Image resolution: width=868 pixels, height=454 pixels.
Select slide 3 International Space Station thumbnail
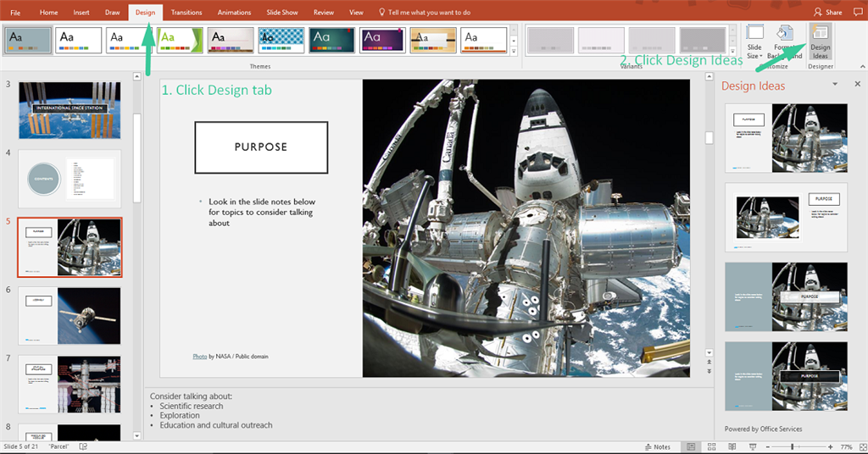click(70, 110)
